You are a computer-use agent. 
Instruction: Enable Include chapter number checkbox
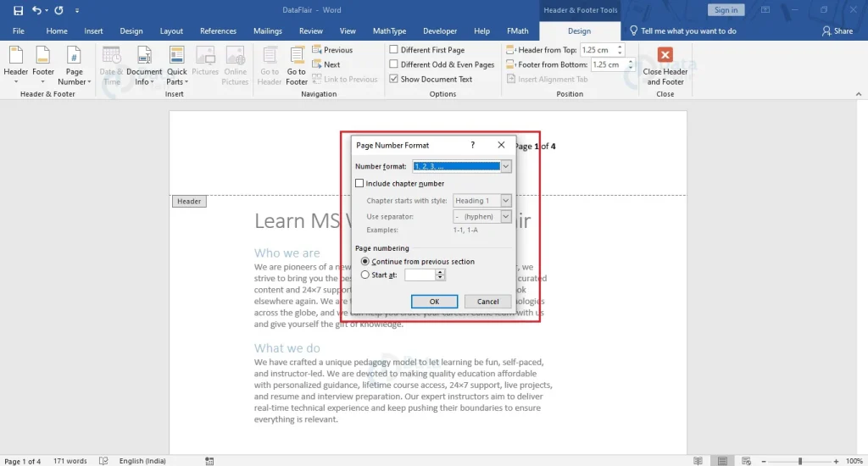coord(360,183)
